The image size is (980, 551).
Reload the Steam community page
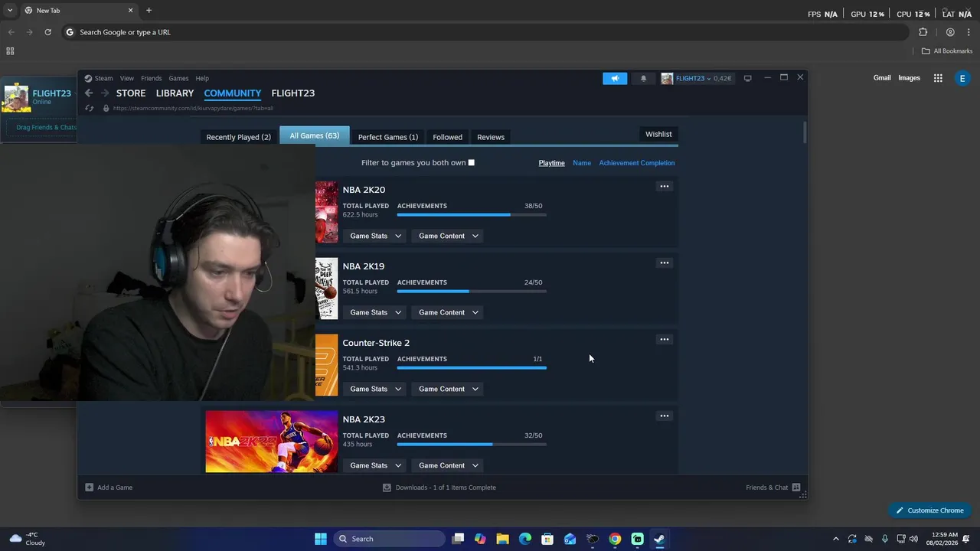90,108
